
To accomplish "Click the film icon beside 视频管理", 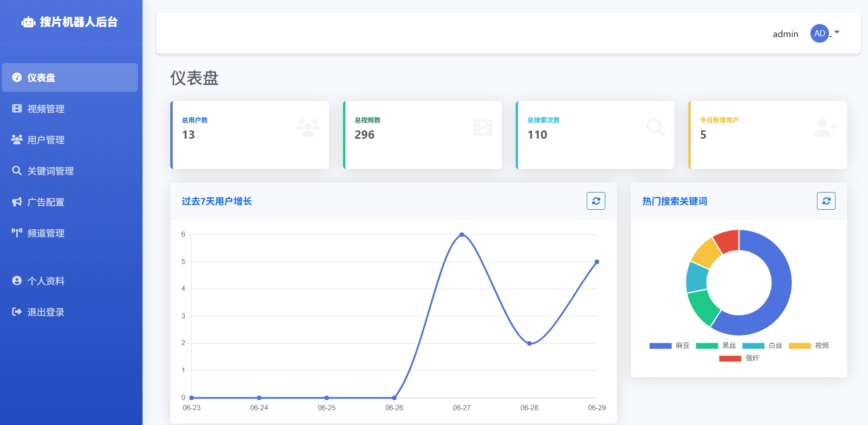I will click(x=17, y=109).
